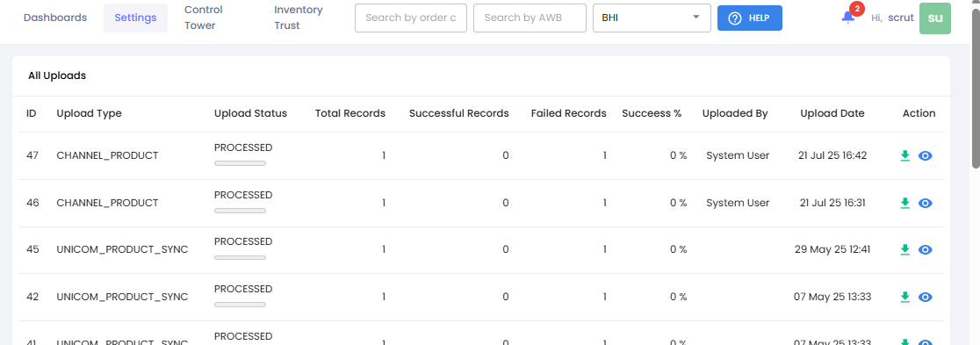980x345 pixels.
Task: Open the Dashboards menu
Action: (x=55, y=18)
